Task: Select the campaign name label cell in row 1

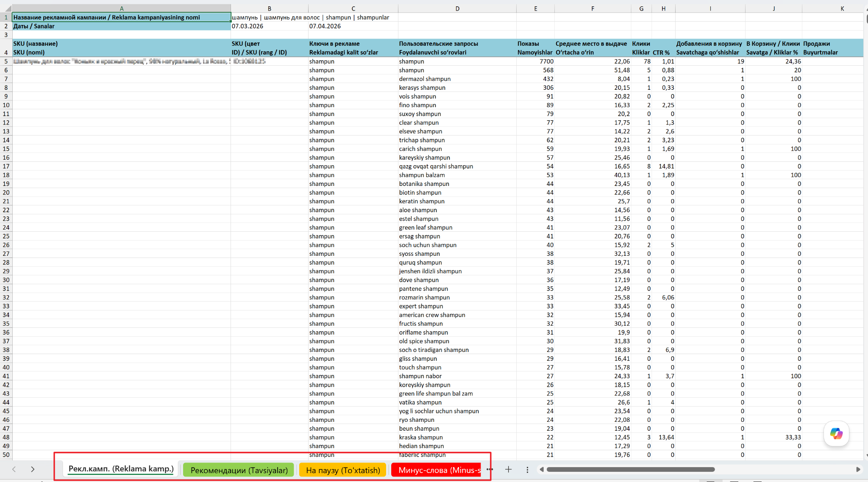Action: click(x=122, y=17)
